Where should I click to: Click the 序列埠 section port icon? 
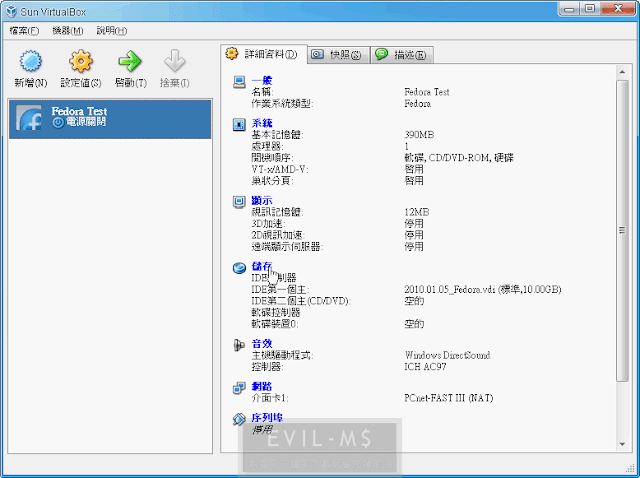tap(239, 419)
